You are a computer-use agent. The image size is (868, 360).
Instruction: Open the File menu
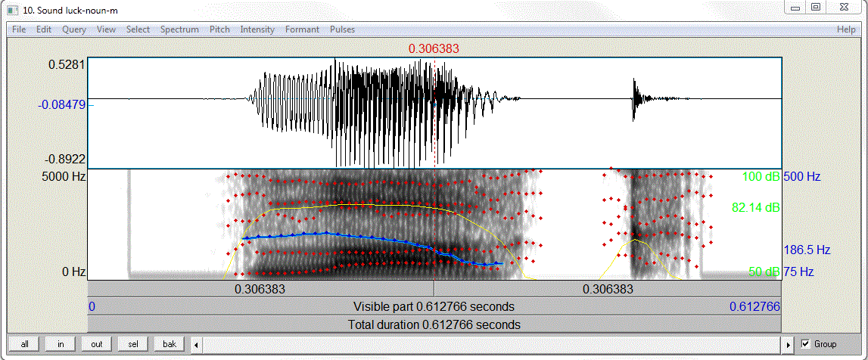(x=19, y=29)
